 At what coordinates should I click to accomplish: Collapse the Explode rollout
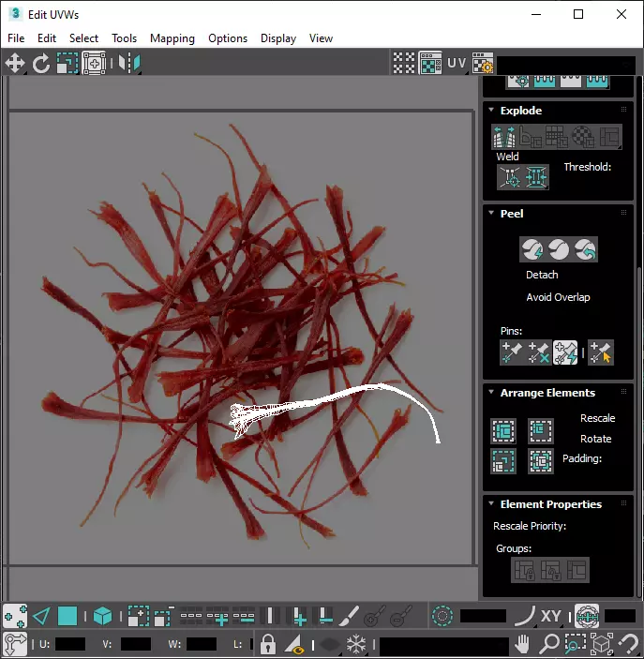[x=491, y=110]
